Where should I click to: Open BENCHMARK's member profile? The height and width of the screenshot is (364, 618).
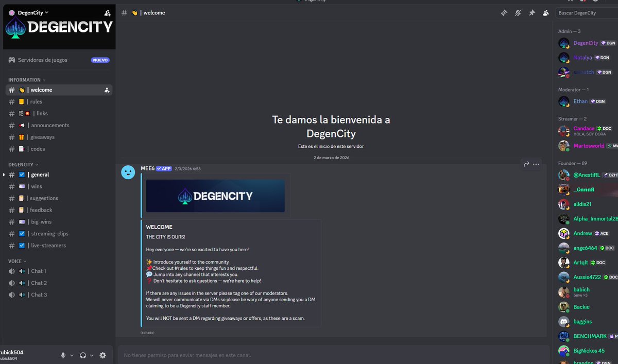(x=588, y=336)
